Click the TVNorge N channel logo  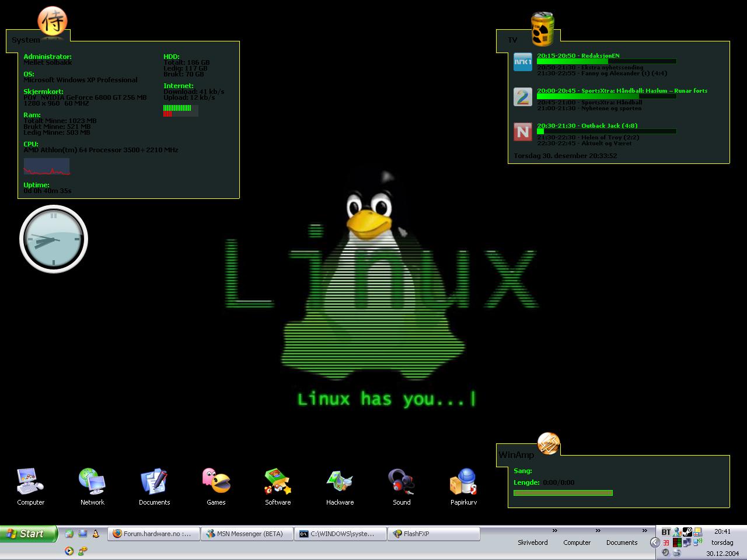tap(523, 132)
